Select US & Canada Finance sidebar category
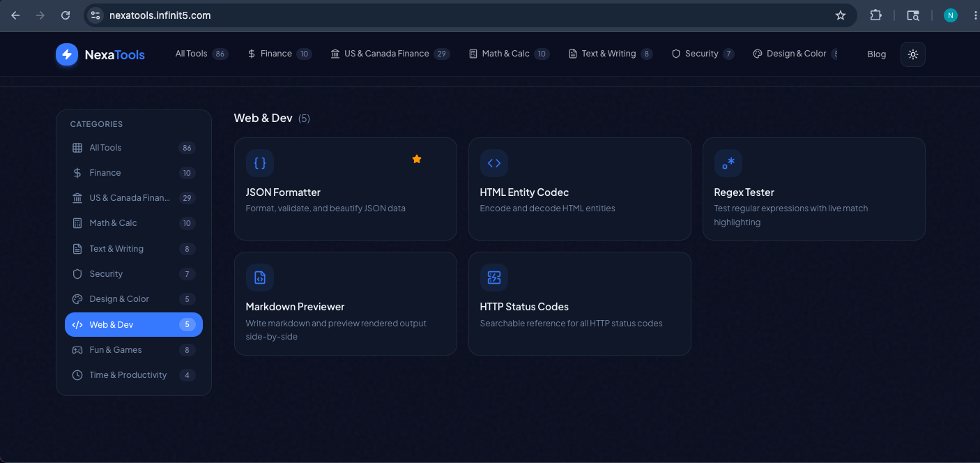Screen dimensions: 980x463 (x=134, y=198)
